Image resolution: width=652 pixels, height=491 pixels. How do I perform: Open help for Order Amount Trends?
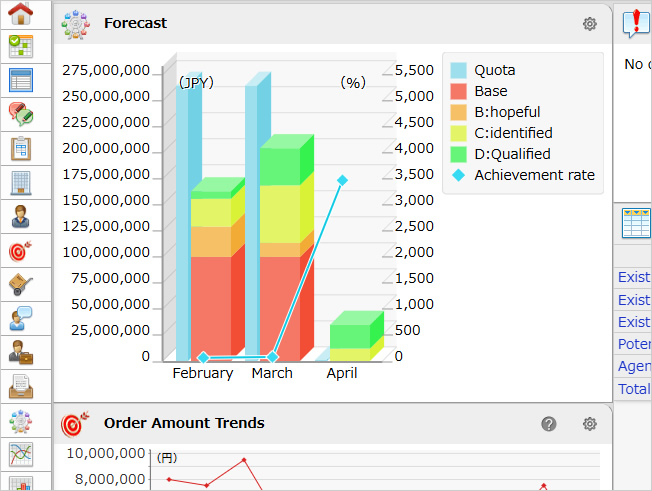[x=549, y=424]
